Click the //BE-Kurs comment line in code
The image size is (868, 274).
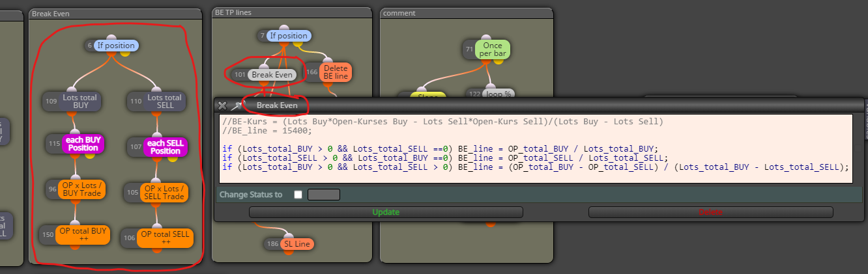(442, 121)
